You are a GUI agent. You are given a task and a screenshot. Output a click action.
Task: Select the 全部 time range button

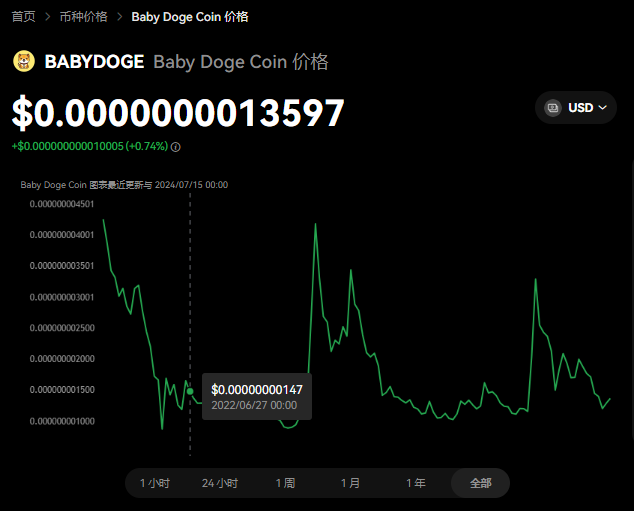[x=480, y=483]
